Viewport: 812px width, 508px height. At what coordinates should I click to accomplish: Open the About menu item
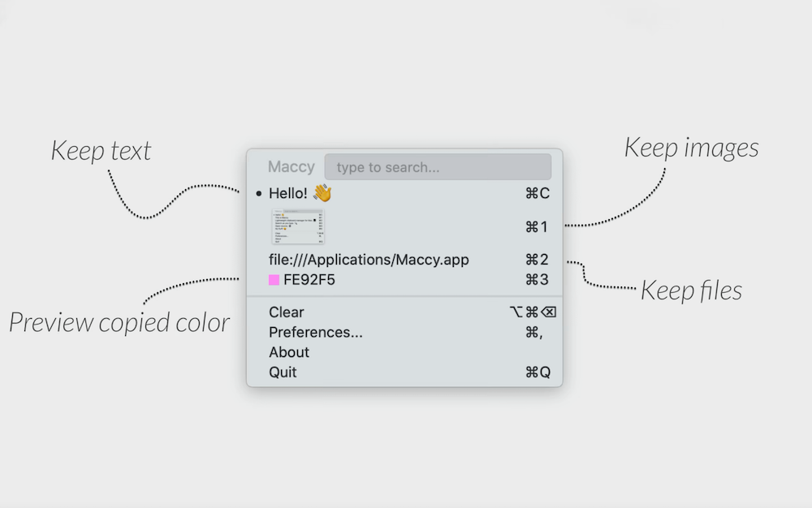(289, 352)
